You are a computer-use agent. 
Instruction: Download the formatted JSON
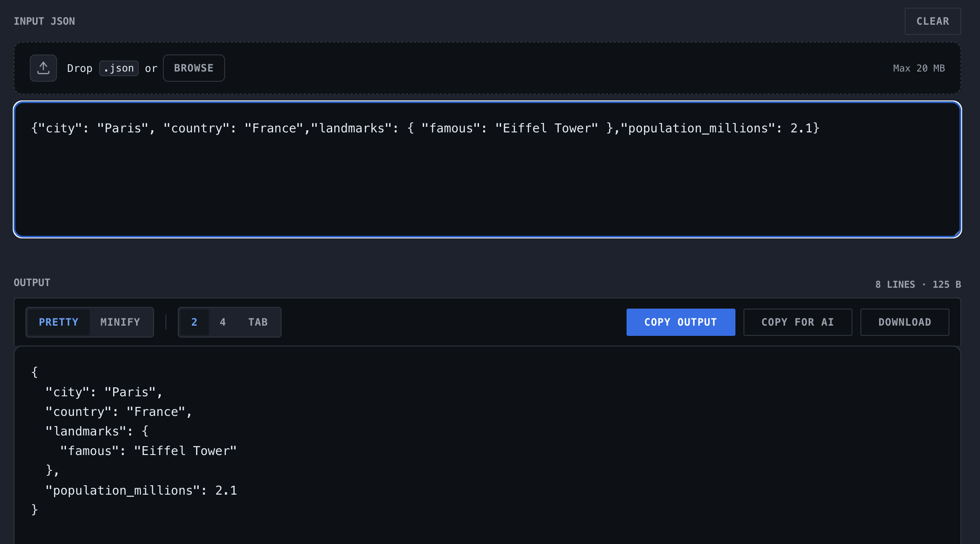tap(904, 322)
